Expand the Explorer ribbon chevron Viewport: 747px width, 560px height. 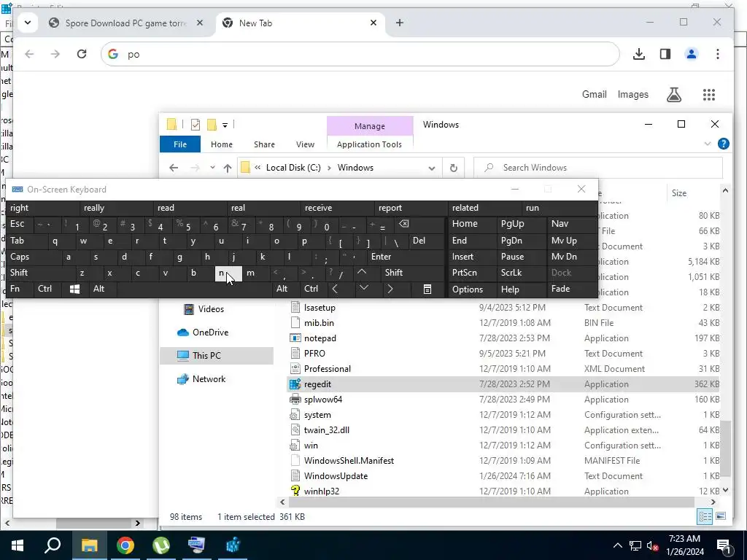[x=707, y=144]
